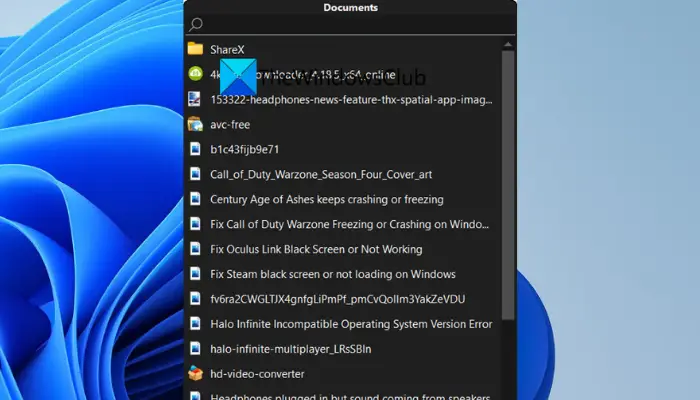This screenshot has width=700, height=400.
Task: Open the ShareX folder entry
Action: tap(227, 50)
